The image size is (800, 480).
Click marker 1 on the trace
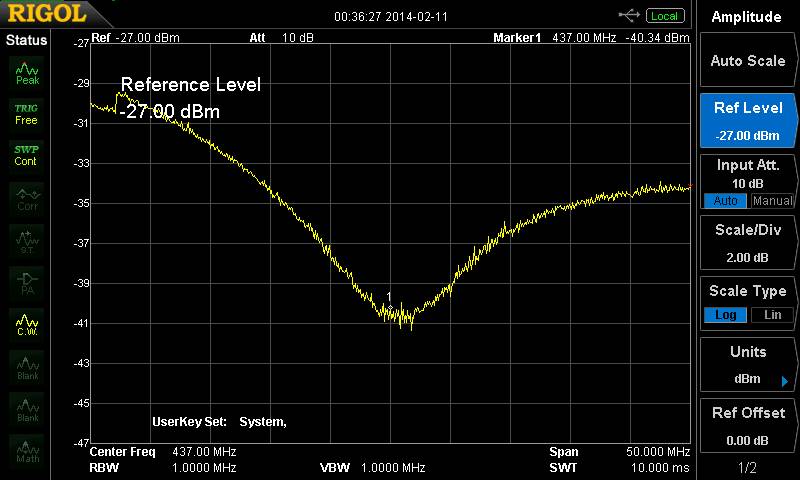pyautogui.click(x=390, y=305)
